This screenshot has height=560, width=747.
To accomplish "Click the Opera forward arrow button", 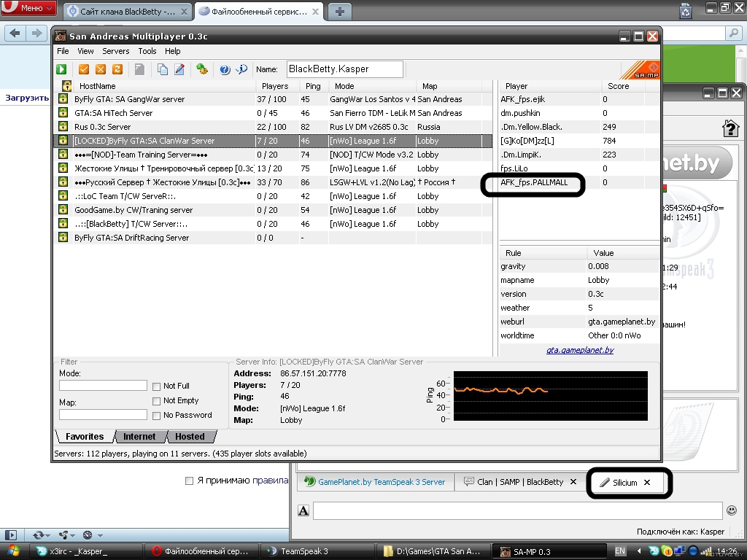I will [36, 33].
